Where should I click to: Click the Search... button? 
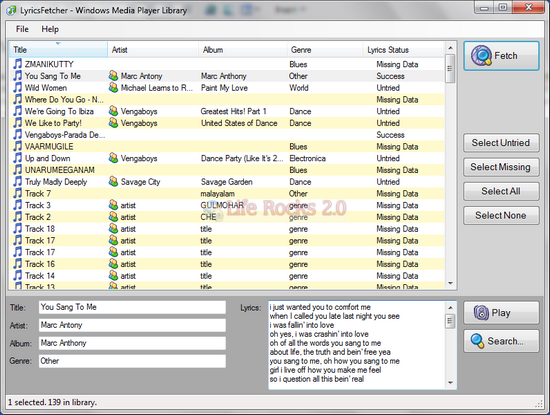(x=501, y=341)
